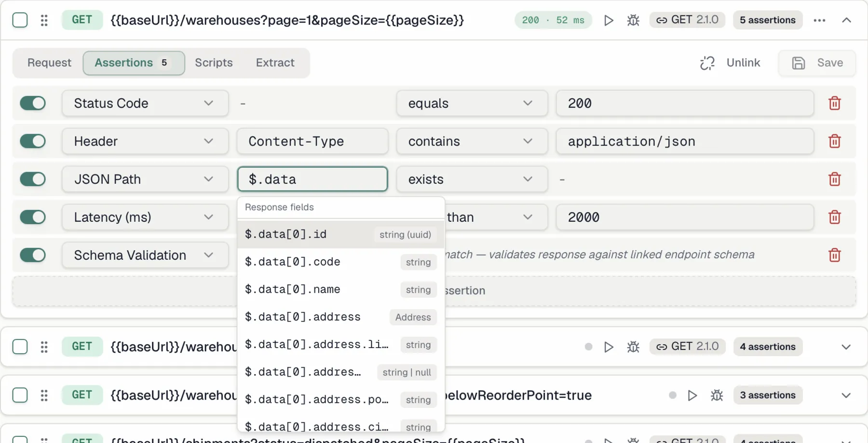Image resolution: width=868 pixels, height=443 pixels.
Task: Expand the 3 assertions request
Action: tap(846, 396)
